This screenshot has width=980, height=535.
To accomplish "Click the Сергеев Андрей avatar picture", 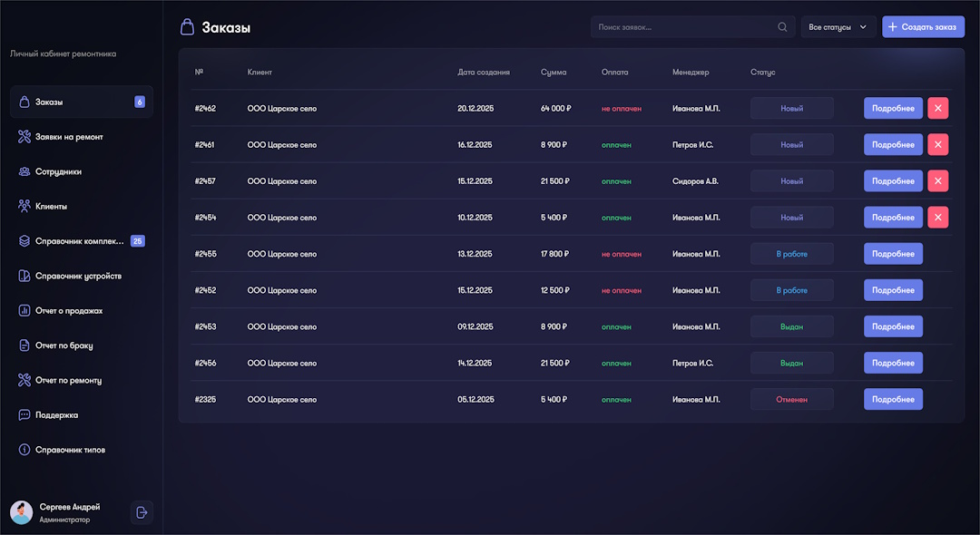I will pos(22,512).
